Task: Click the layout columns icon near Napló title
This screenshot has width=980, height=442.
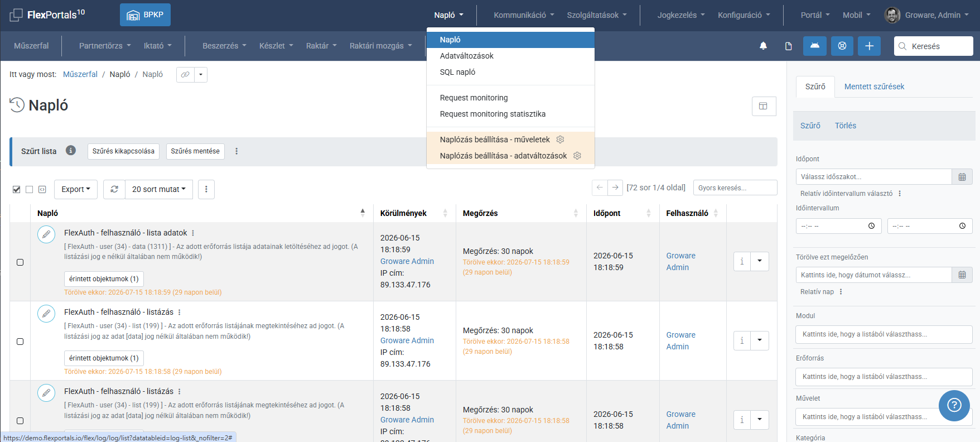Action: tap(764, 106)
